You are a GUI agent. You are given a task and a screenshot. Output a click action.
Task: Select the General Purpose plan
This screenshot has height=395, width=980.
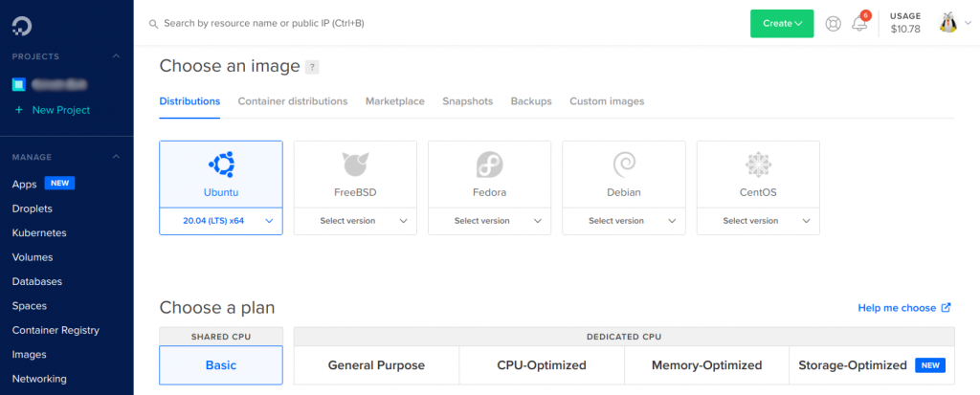tap(376, 365)
